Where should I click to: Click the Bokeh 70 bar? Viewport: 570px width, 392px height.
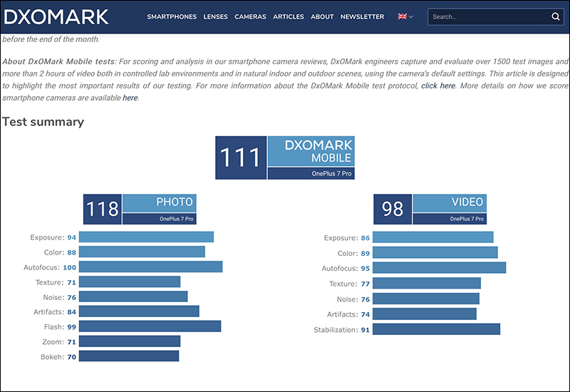tap(129, 356)
